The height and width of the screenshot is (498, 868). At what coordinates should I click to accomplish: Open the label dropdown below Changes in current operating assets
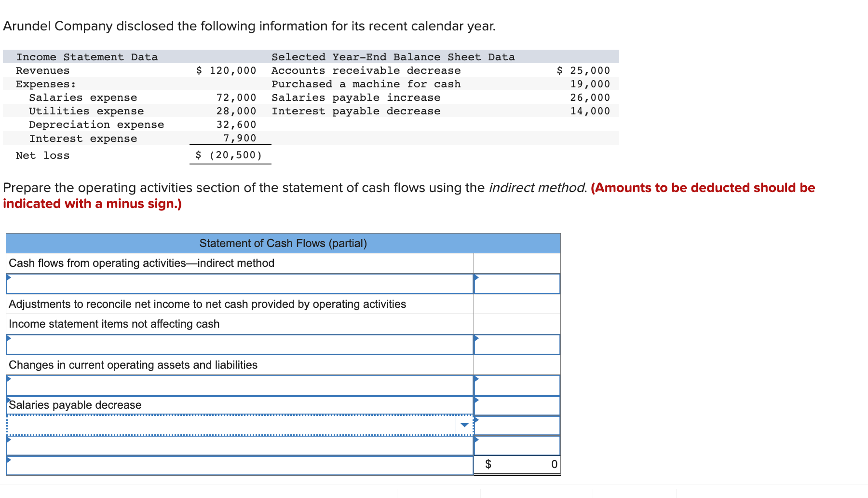[240, 386]
